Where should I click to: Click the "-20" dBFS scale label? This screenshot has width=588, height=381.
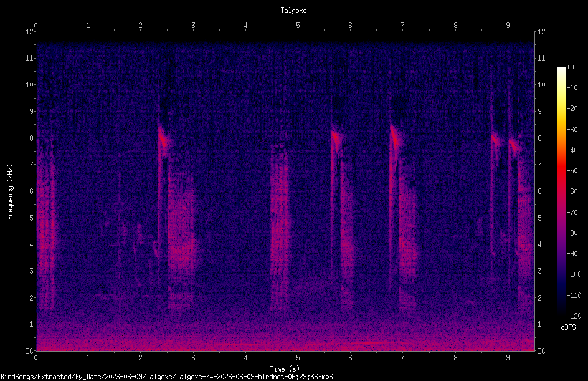point(572,109)
